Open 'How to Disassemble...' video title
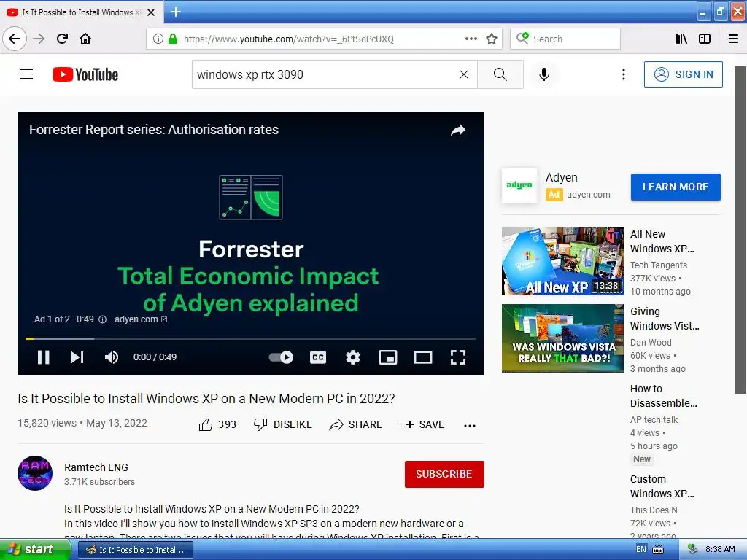 tap(663, 396)
